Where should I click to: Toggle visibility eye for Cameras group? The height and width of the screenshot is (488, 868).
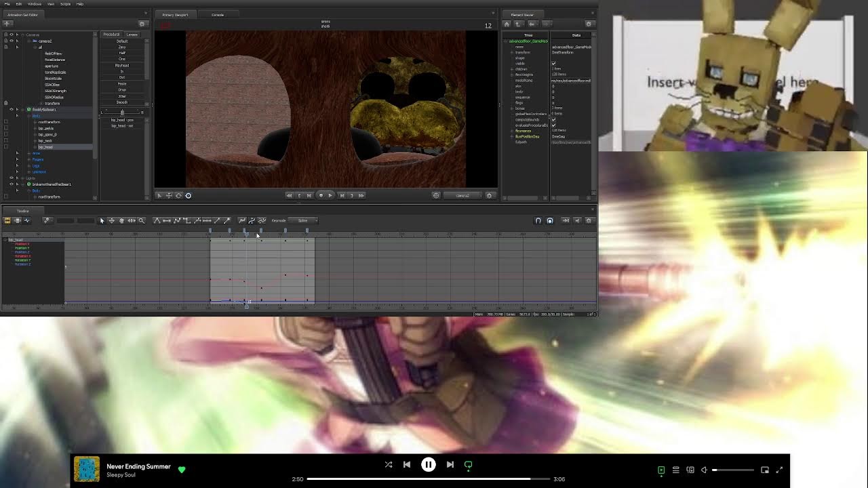pos(11,35)
